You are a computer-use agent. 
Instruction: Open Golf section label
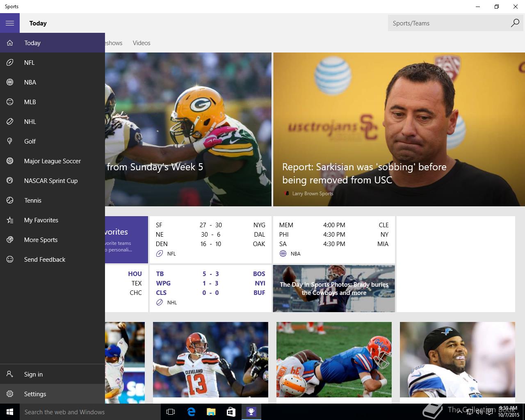pyautogui.click(x=30, y=141)
